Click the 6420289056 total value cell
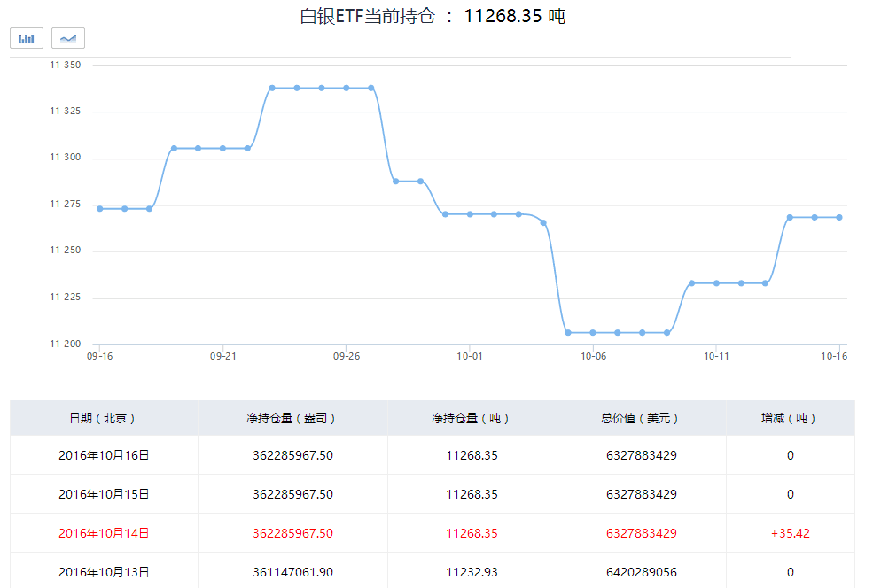 pyautogui.click(x=642, y=572)
